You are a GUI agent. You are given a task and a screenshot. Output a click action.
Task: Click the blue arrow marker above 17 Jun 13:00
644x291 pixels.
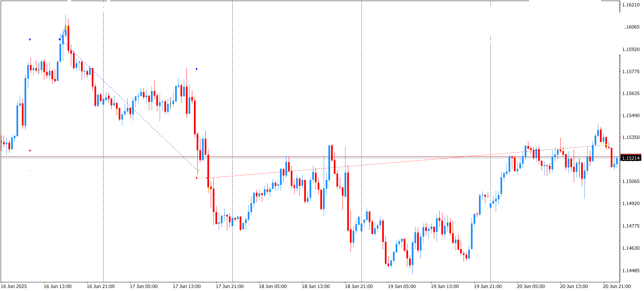(x=197, y=69)
